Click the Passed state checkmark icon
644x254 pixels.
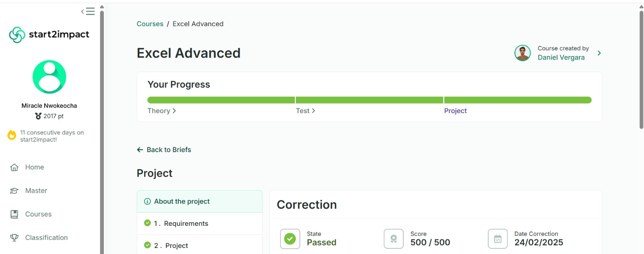(x=290, y=239)
